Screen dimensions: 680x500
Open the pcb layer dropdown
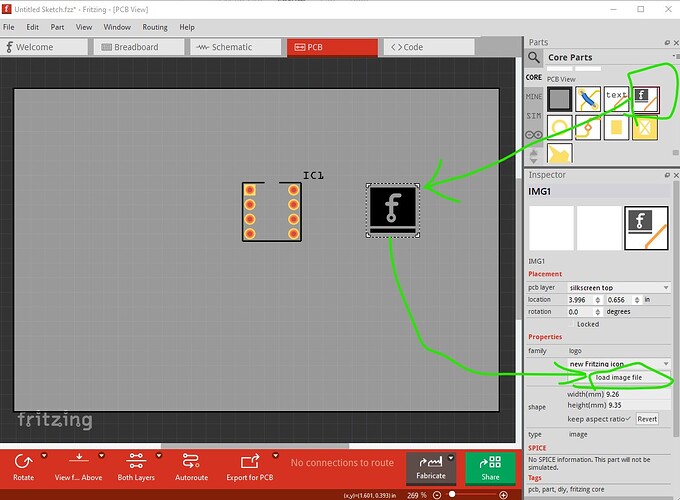(x=619, y=288)
